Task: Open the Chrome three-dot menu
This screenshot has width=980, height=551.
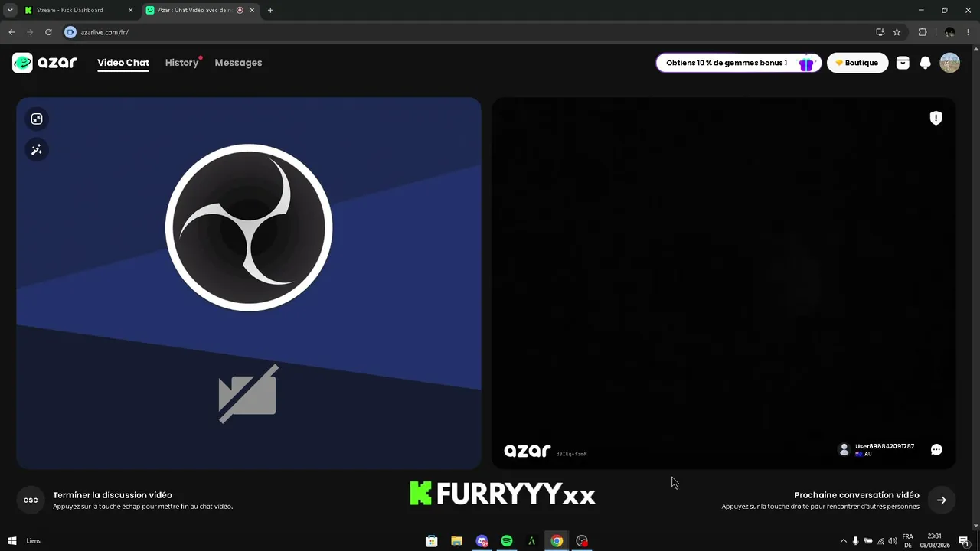Action: 969,32
